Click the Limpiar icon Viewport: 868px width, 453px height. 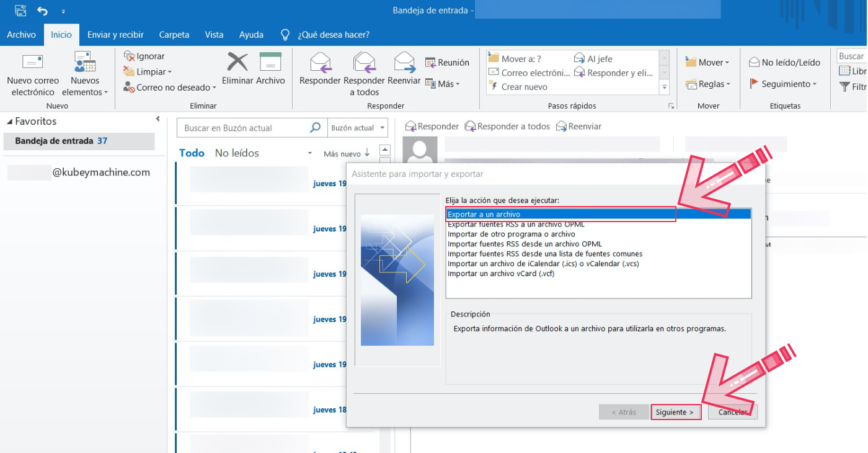click(129, 71)
